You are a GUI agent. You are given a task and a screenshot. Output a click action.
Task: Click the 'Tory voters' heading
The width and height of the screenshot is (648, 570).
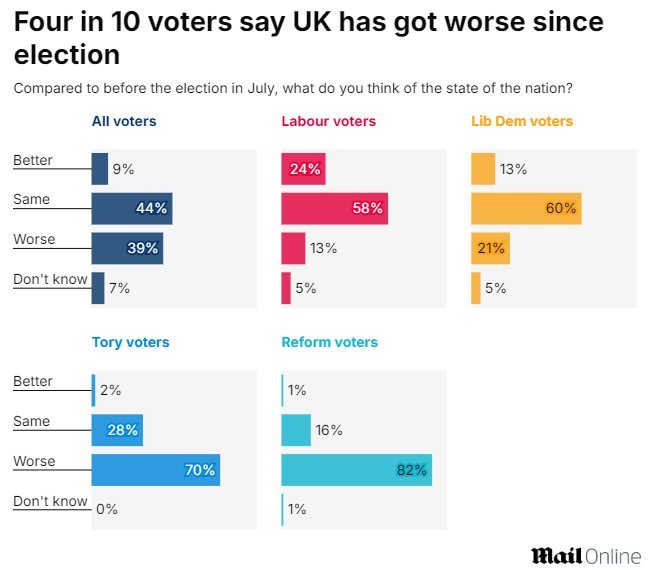tap(130, 342)
